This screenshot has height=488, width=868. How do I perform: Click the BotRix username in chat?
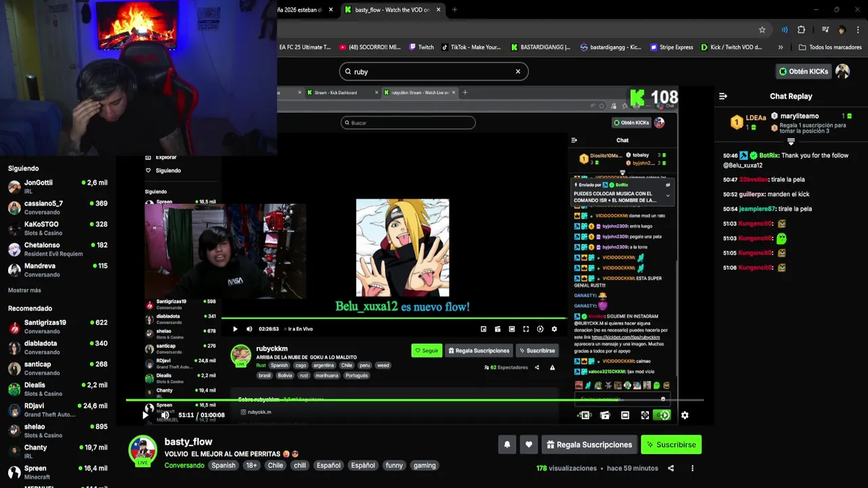click(768, 156)
